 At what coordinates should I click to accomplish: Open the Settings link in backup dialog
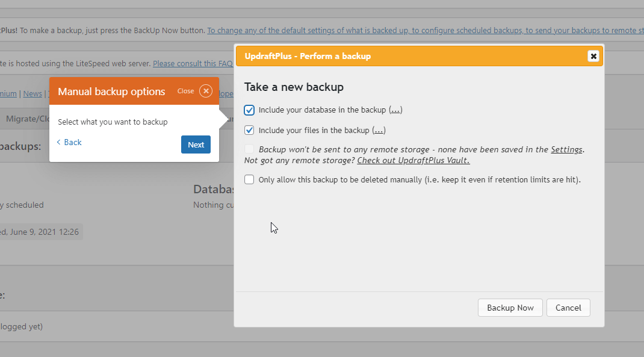coord(566,149)
